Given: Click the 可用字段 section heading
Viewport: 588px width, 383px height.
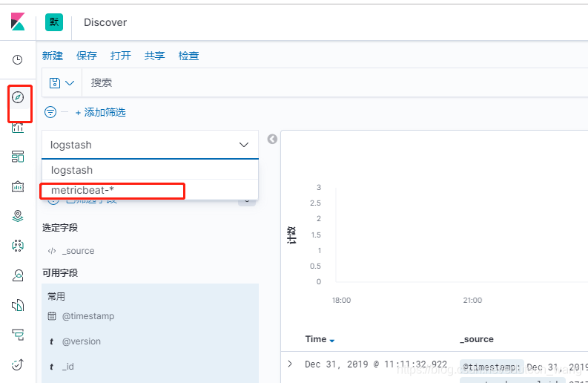Looking at the screenshot, I should coord(60,273).
